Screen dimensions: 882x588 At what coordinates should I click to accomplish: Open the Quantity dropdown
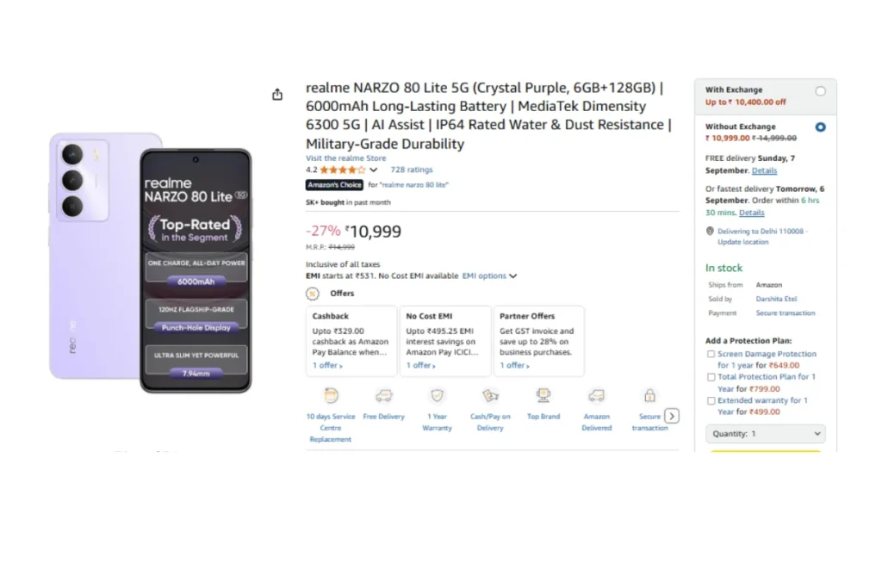[765, 434]
